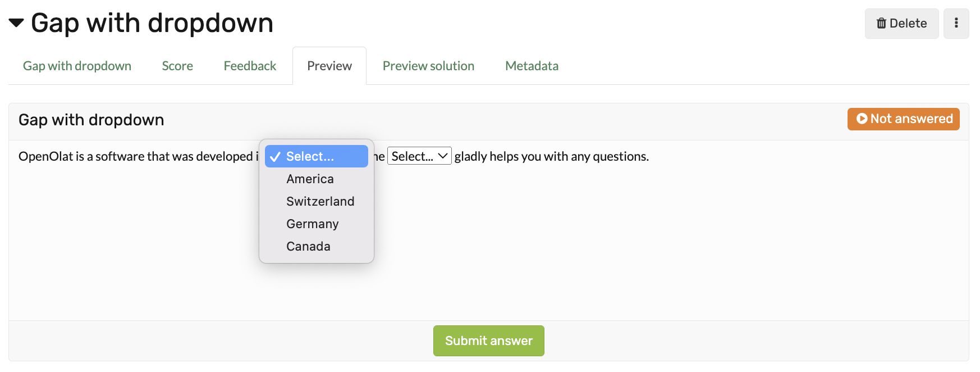
Task: Choose Germany in the country dropdown
Action: coord(312,224)
